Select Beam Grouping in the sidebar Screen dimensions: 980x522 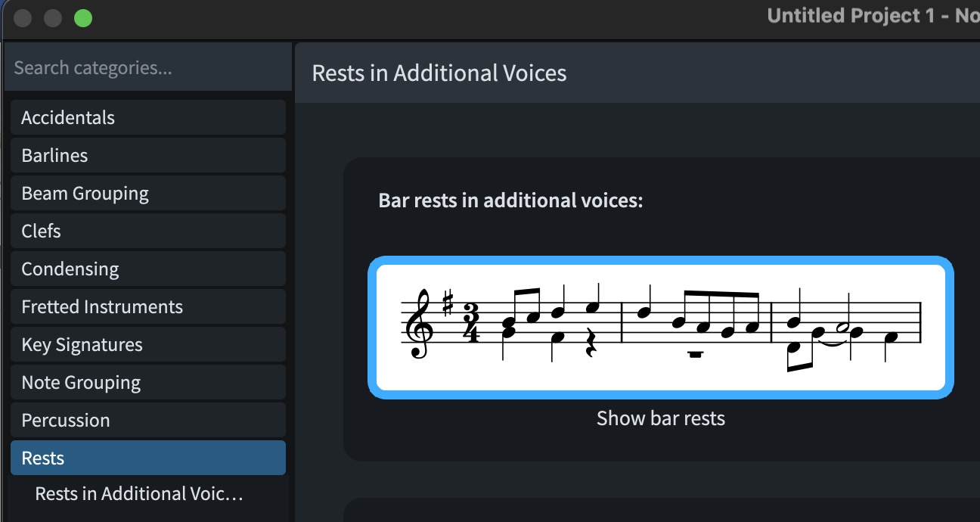tap(148, 193)
